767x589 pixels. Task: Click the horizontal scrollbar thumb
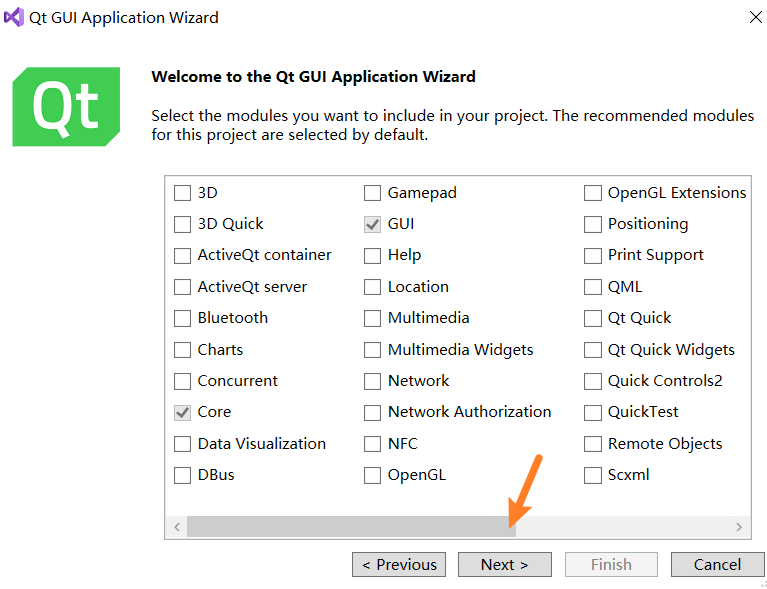[351, 527]
